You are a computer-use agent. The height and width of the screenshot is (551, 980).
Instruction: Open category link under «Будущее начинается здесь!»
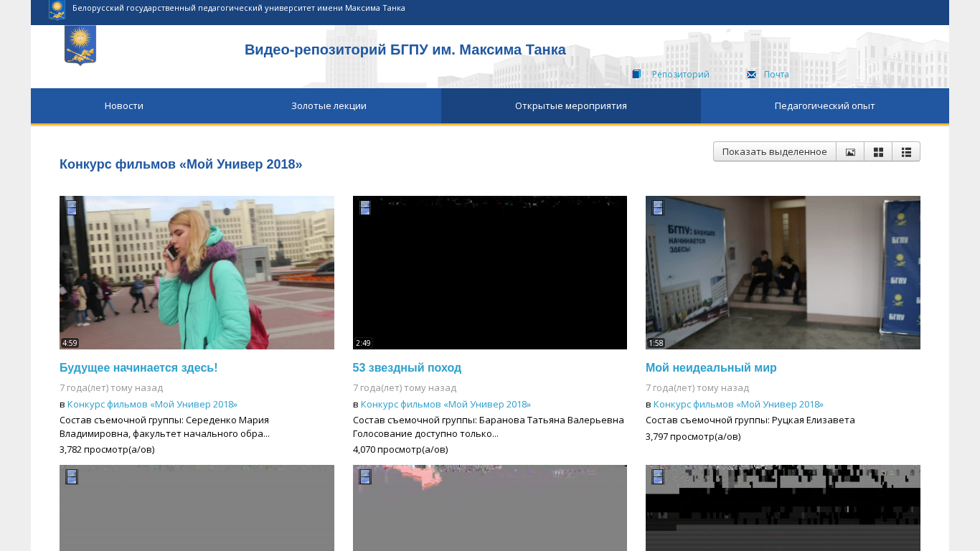(x=152, y=405)
